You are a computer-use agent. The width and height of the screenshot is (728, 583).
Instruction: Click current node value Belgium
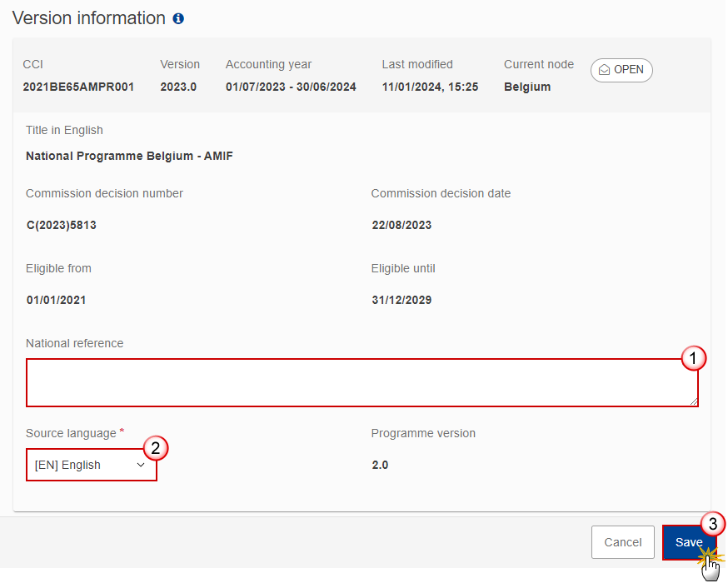coord(527,87)
